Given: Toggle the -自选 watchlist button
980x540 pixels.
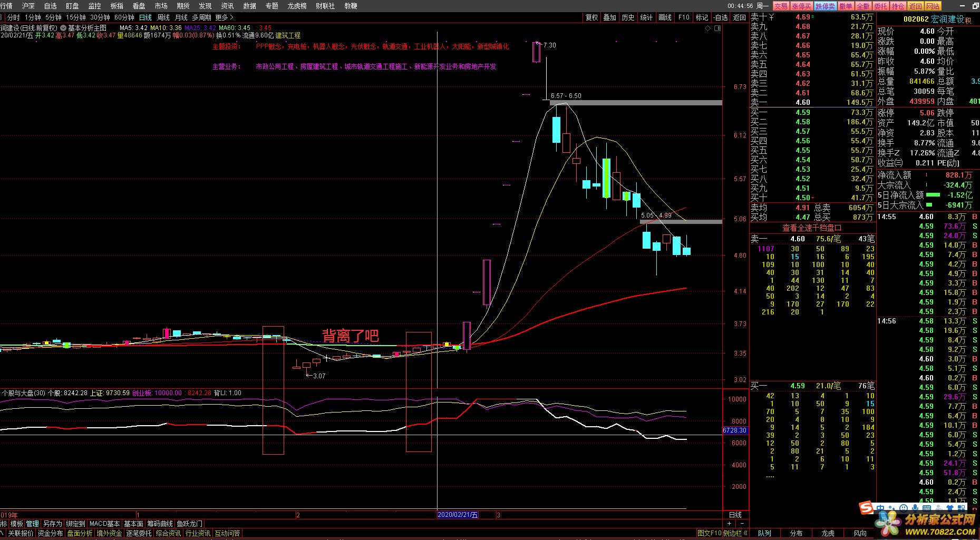Looking at the screenshot, I should pyautogui.click(x=720, y=17).
